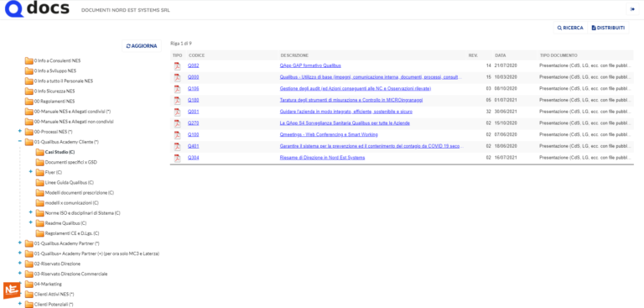Click the folder icon of 00 Regolamenti NES
This screenshot has height=308, width=644.
(29, 102)
